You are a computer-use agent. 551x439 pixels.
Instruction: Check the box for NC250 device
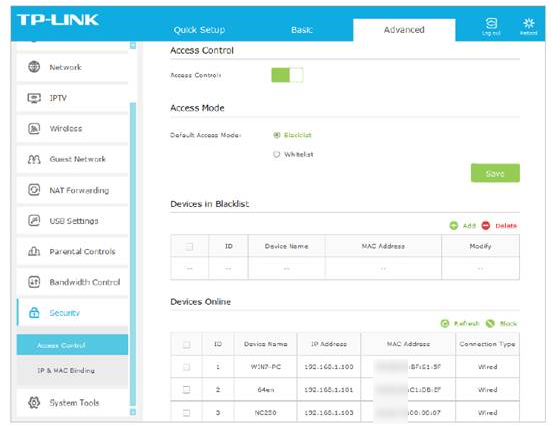click(x=187, y=413)
